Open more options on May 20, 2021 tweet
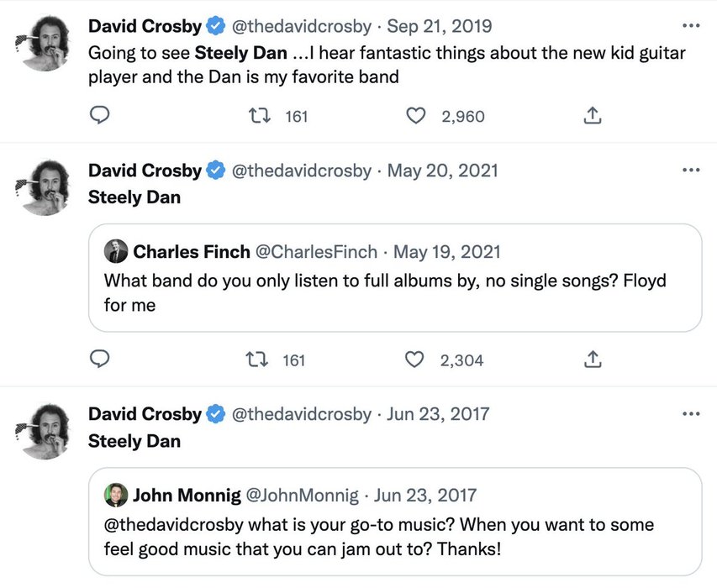 (x=691, y=171)
